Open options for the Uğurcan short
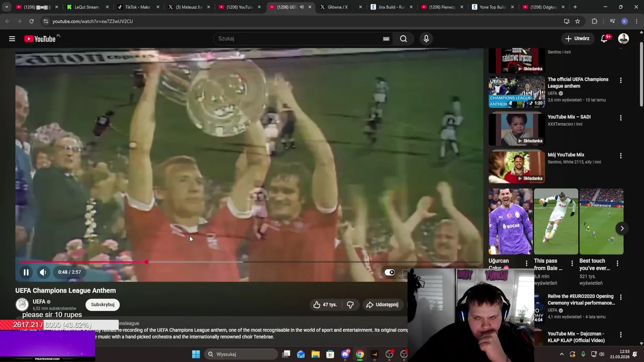Image resolution: width=644 pixels, height=362 pixels. tap(526, 263)
